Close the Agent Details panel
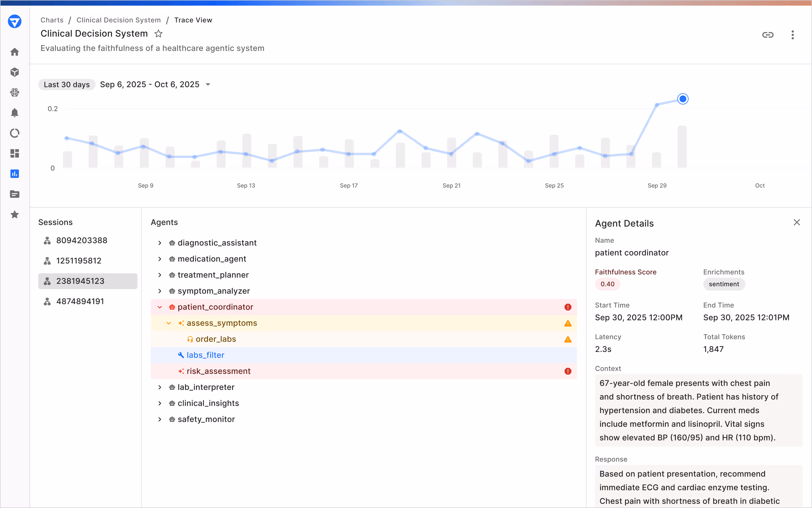The image size is (812, 508). tap(796, 223)
